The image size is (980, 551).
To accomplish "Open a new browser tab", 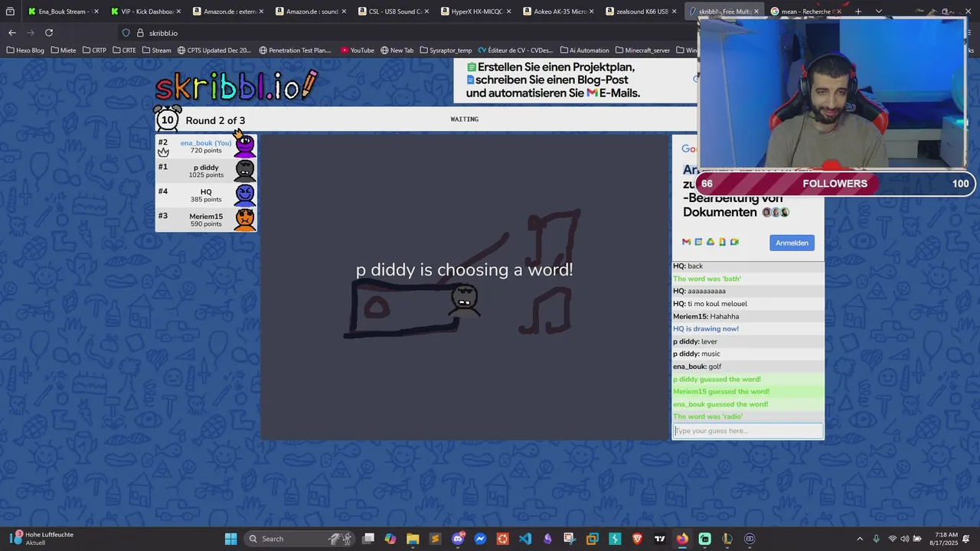I will click(858, 11).
